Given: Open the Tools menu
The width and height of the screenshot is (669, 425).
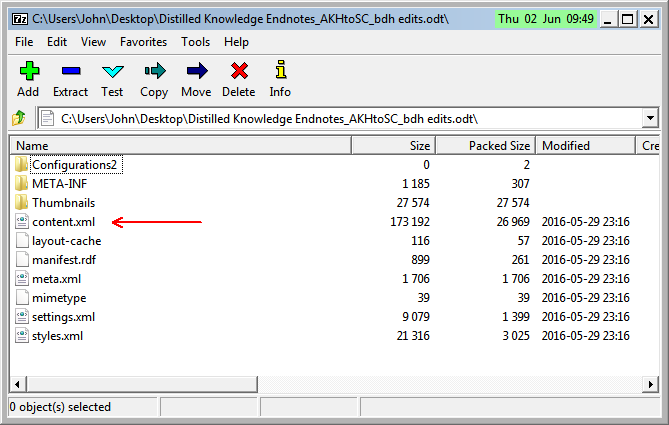Looking at the screenshot, I should click(196, 42).
